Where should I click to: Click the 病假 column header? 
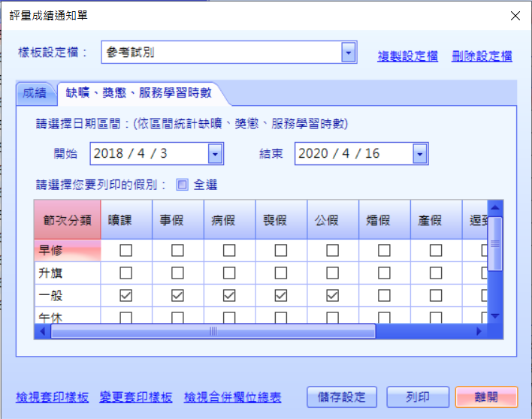(230, 220)
